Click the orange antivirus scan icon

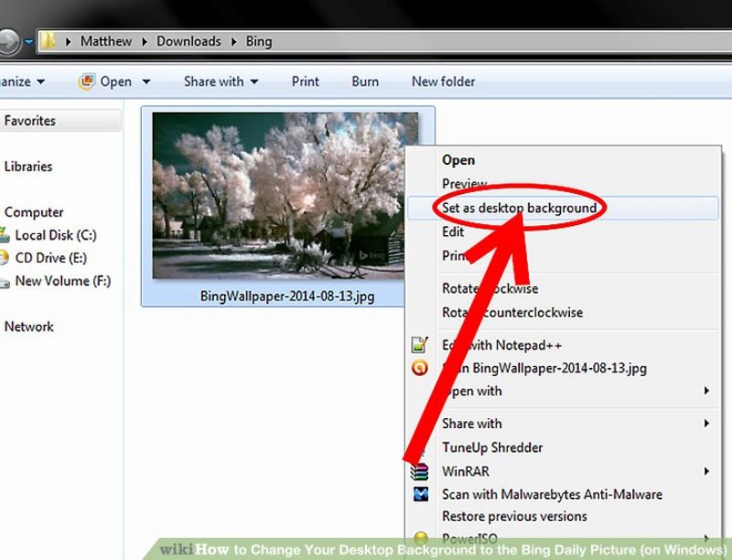[x=419, y=368]
